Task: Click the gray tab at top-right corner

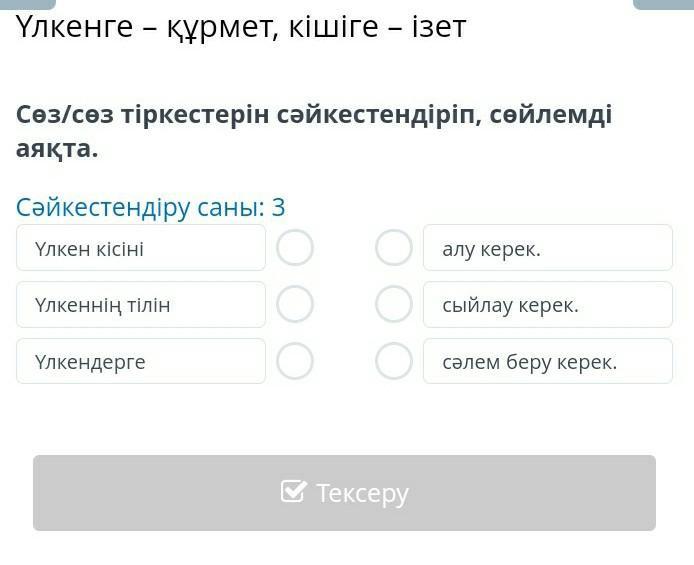Action: click(663, 4)
